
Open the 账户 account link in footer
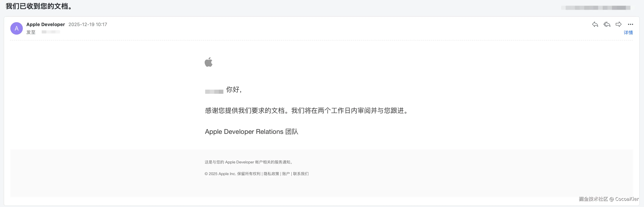(286, 174)
